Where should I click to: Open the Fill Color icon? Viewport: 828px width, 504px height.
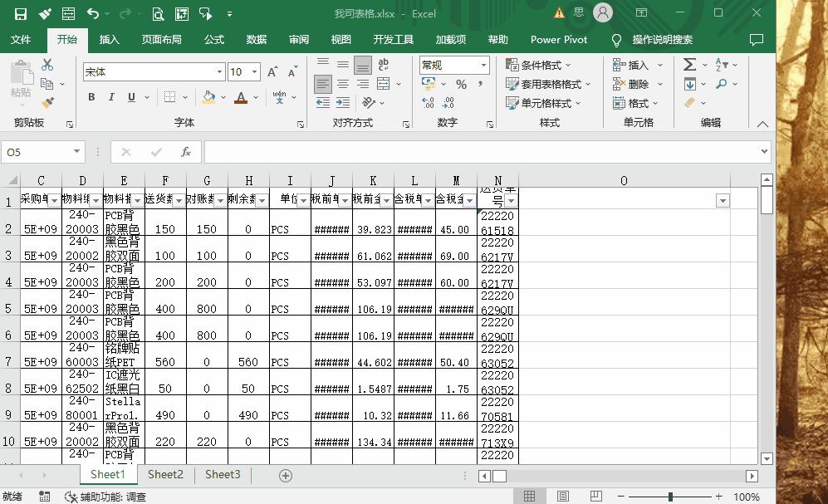tap(208, 97)
